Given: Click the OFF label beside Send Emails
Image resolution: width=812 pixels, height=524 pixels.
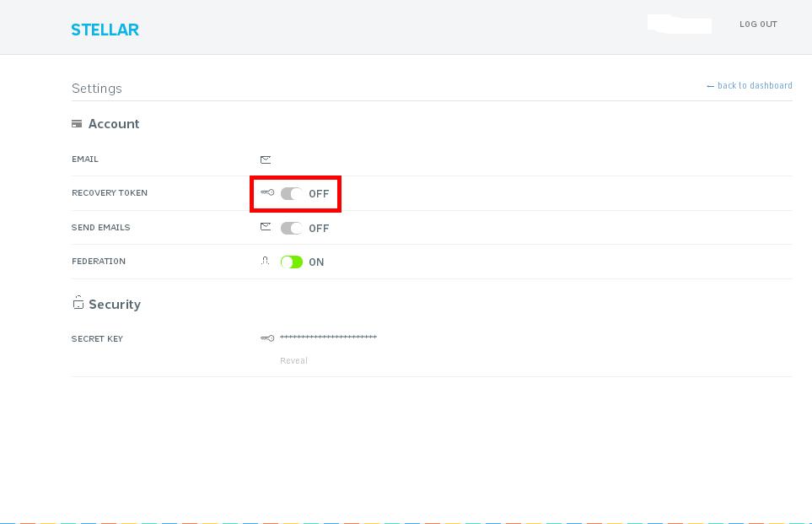Looking at the screenshot, I should click(319, 229).
